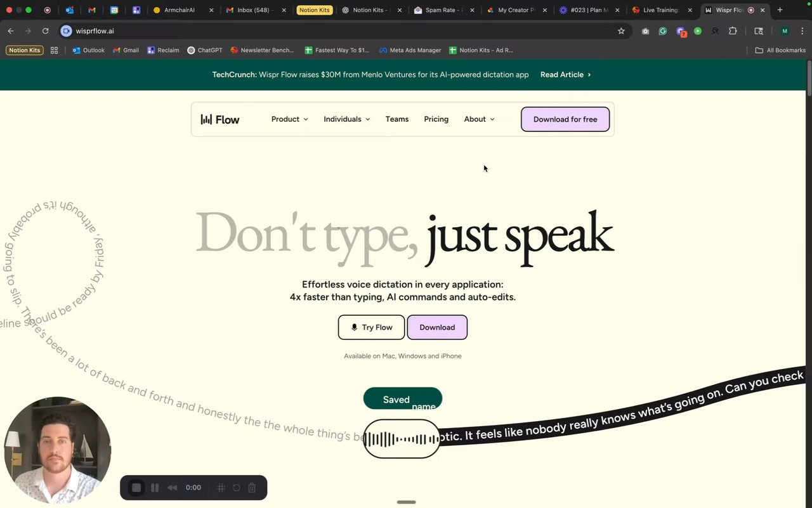Close the Wispr Flow tab
This screenshot has height=508, width=812.
tap(763, 10)
